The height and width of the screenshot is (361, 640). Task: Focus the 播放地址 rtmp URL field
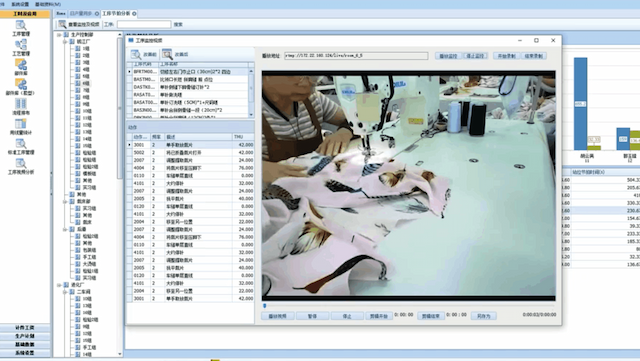click(x=356, y=56)
